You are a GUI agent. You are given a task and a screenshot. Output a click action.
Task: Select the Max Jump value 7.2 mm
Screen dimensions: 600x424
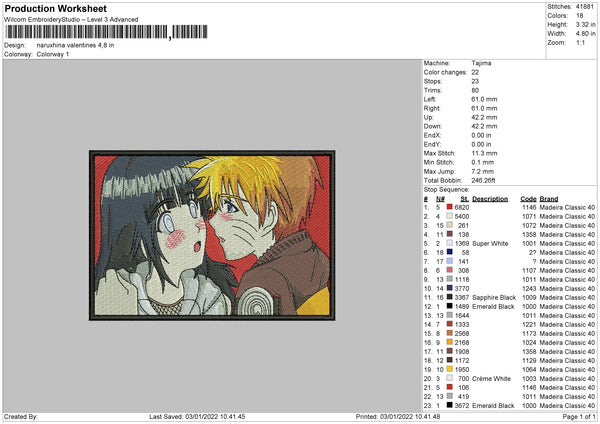(x=482, y=171)
